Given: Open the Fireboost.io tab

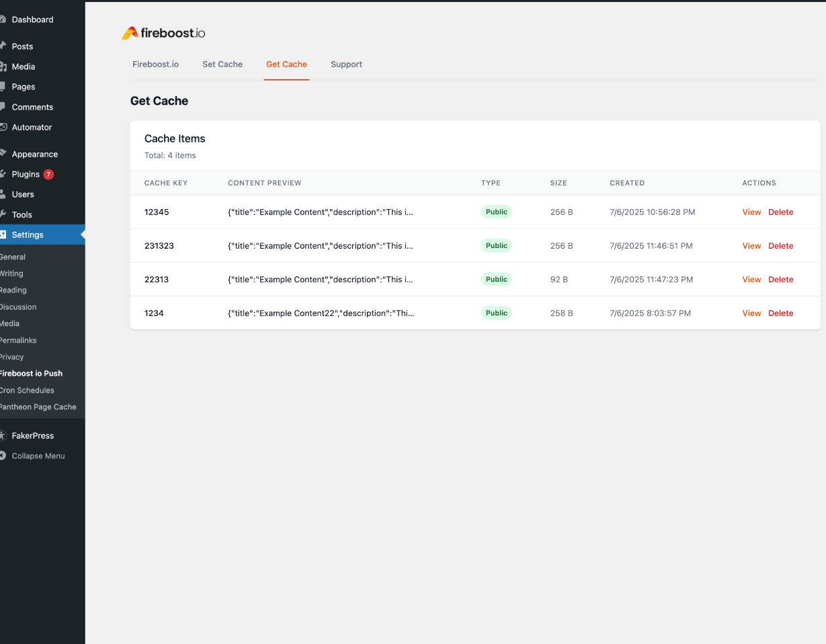Looking at the screenshot, I should (155, 65).
